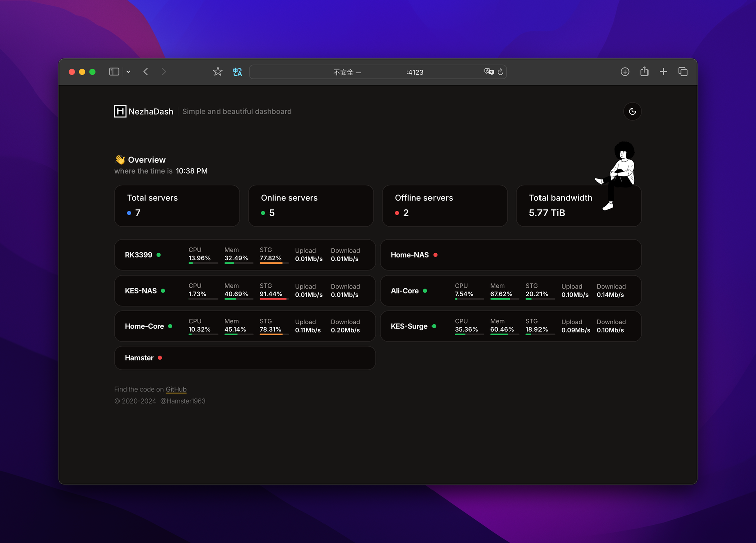The width and height of the screenshot is (756, 543).
Task: Toggle dark mode with the moon icon
Action: pyautogui.click(x=632, y=111)
